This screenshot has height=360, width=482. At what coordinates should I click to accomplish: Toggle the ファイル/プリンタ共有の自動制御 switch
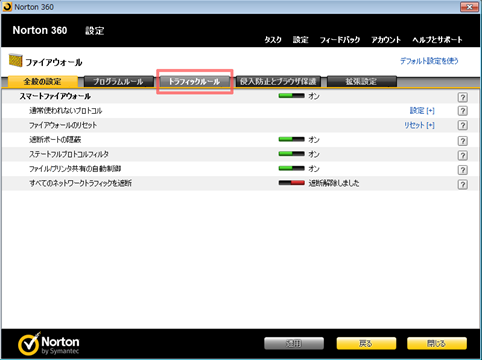[x=291, y=168]
